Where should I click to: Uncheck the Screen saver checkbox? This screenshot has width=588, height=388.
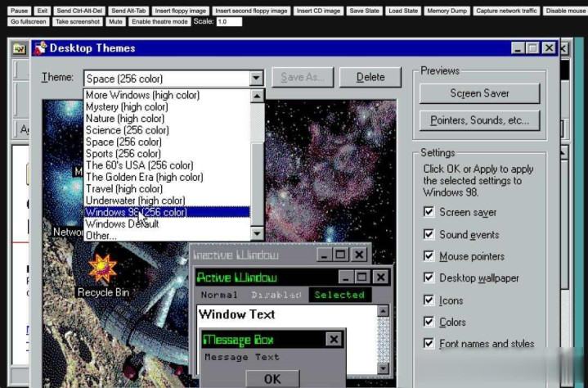click(429, 212)
